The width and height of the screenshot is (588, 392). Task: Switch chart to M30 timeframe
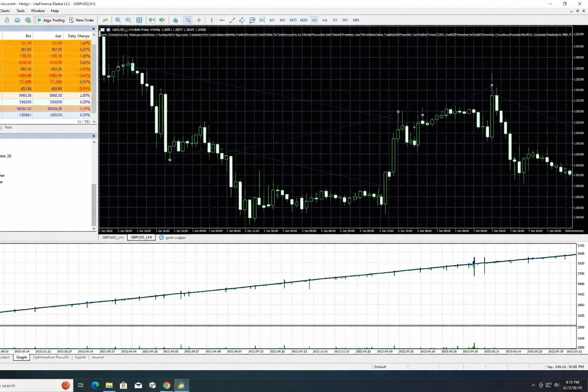[304, 20]
